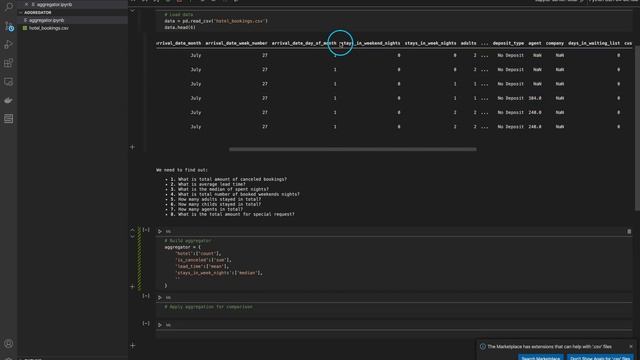Move Build aggregator cell up
Image resolution: width=640 pixels, height=360 pixels.
(x=132, y=230)
